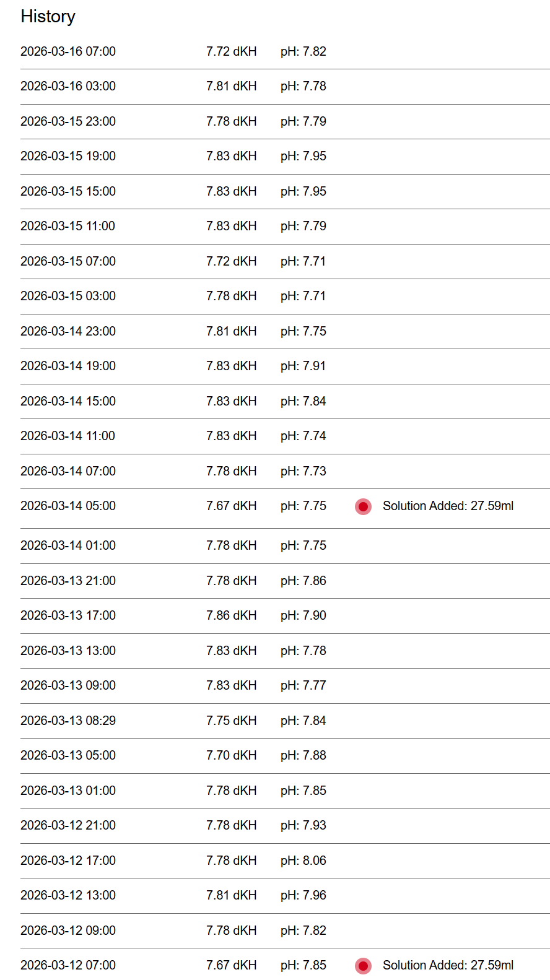The height and width of the screenshot is (980, 550).
Task: Select the 2026-03-16 07:00 history entry
Action: click(x=68, y=51)
